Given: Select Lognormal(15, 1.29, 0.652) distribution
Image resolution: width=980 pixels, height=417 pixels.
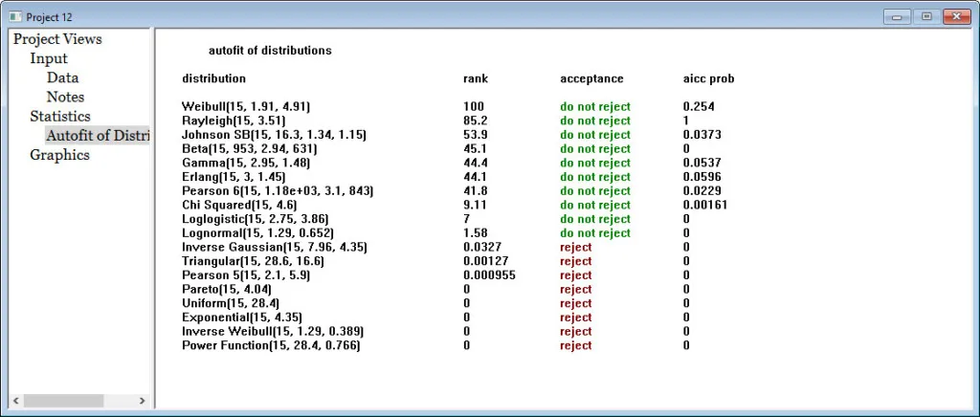Looking at the screenshot, I should [257, 232].
